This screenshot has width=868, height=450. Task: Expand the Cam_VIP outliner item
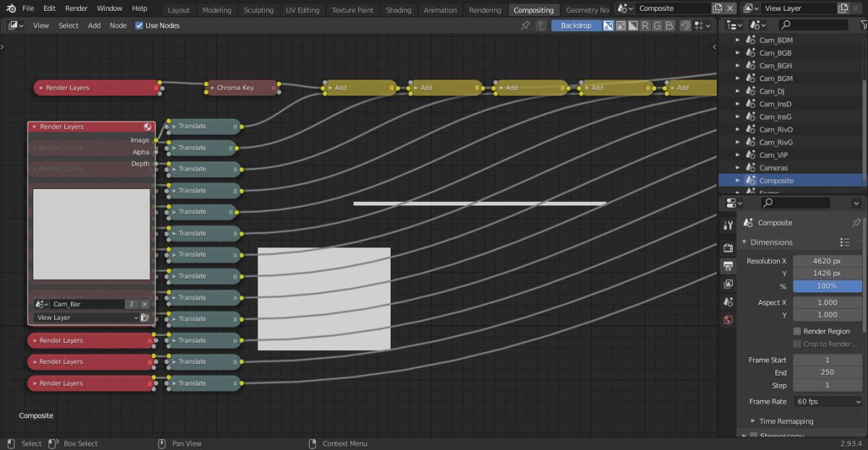[738, 155]
